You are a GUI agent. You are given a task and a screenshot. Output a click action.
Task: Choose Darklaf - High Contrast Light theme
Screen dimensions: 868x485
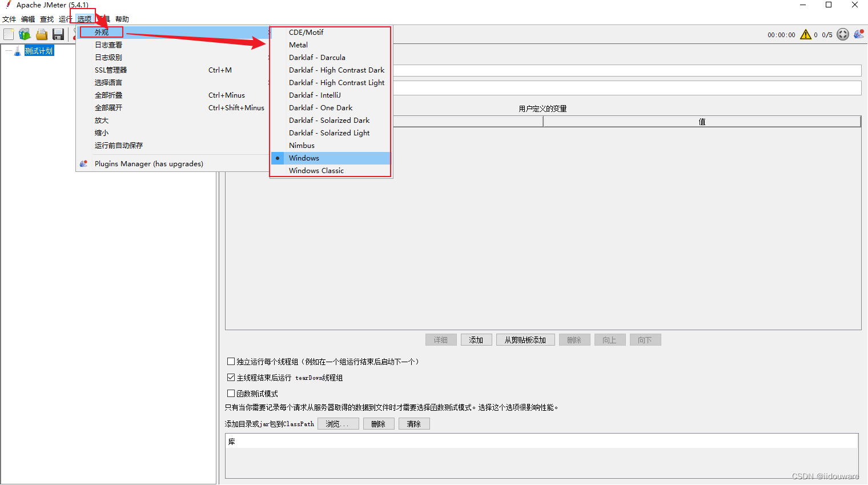click(331, 82)
